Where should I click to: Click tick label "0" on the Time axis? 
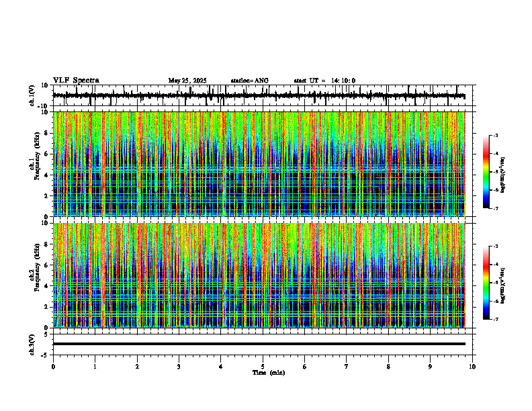pyautogui.click(x=53, y=367)
